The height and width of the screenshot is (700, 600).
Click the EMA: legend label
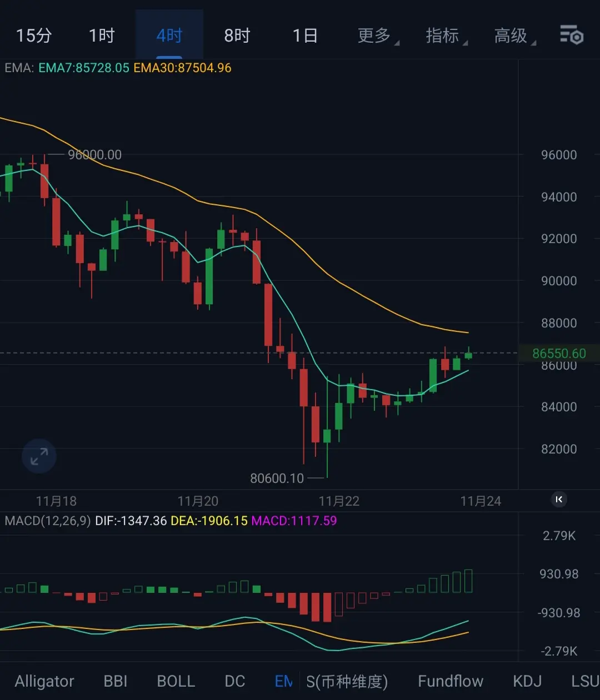click(x=19, y=68)
